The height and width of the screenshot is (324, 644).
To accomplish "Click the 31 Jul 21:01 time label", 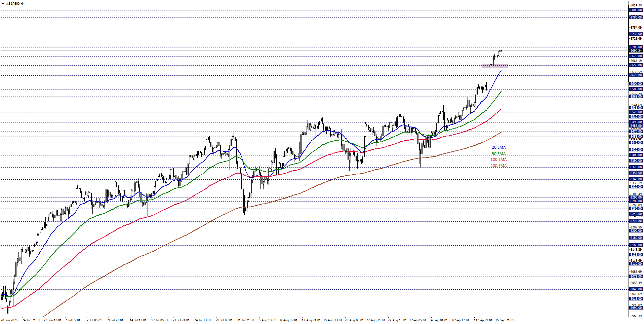I will [x=246, y=320].
